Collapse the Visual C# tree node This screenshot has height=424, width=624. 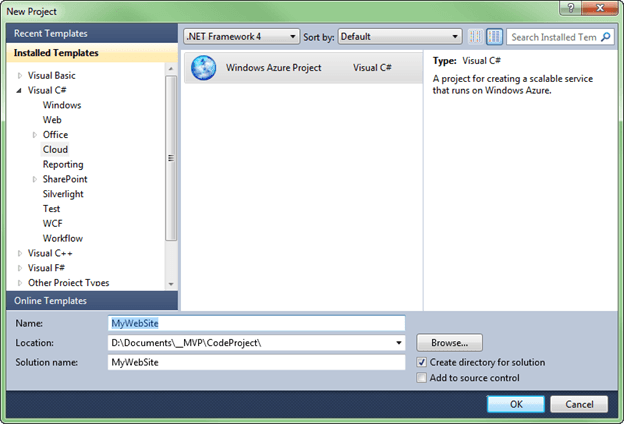[x=19, y=90]
